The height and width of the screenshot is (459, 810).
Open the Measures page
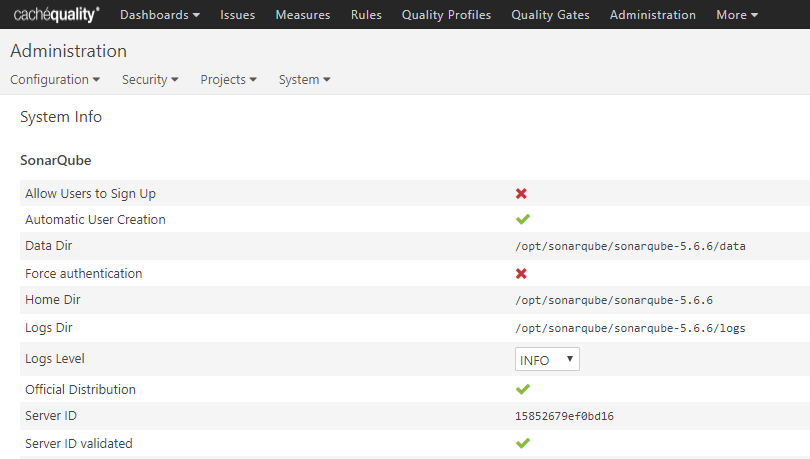tap(303, 15)
